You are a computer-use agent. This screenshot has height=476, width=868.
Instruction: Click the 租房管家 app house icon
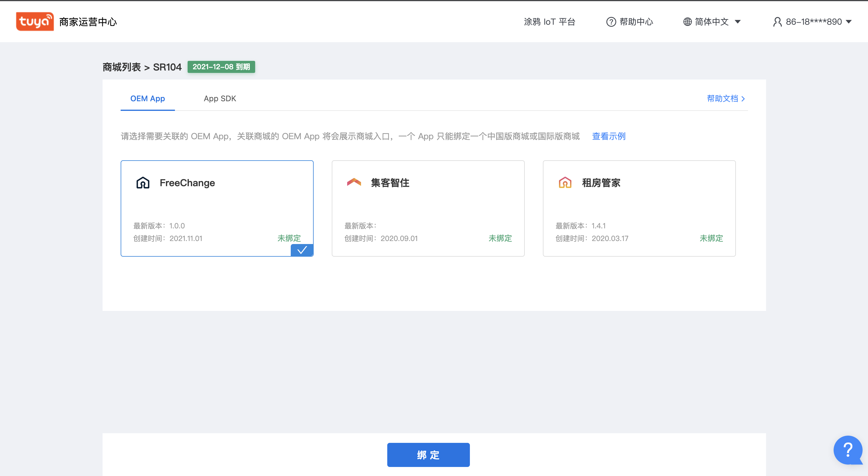[565, 183]
